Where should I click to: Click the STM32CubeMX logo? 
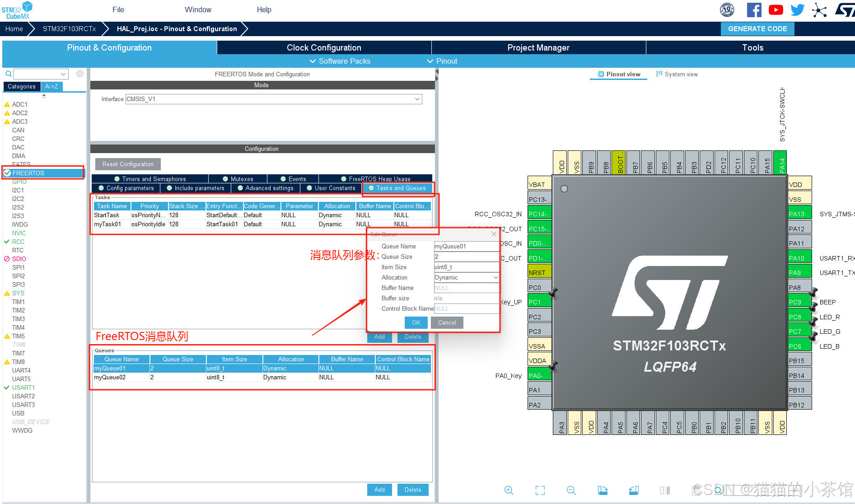coord(17,10)
